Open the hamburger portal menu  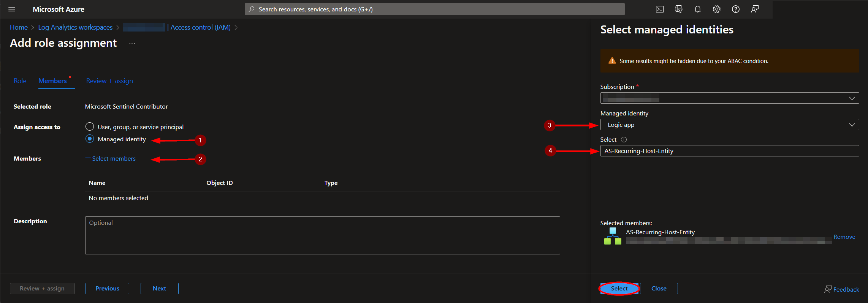click(12, 9)
